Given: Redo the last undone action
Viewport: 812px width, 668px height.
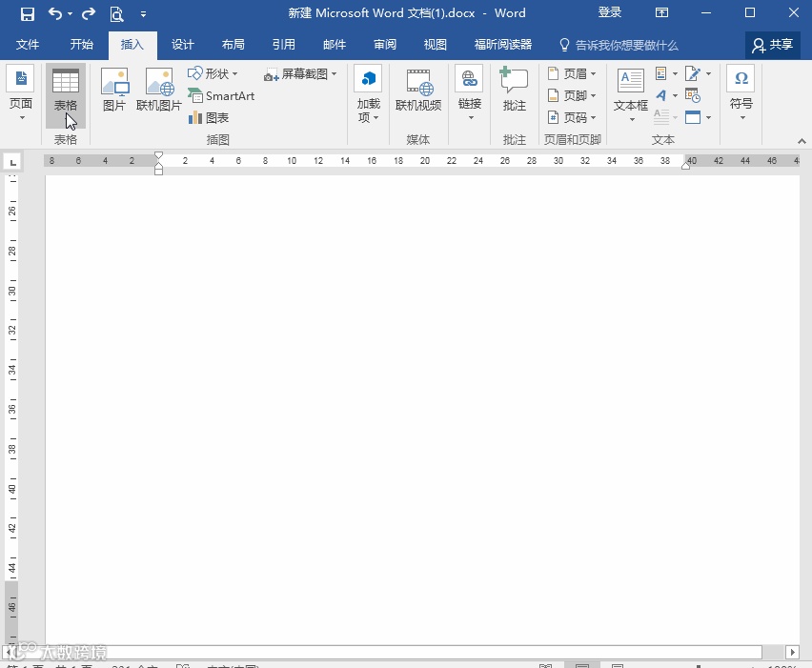Looking at the screenshot, I should point(89,13).
